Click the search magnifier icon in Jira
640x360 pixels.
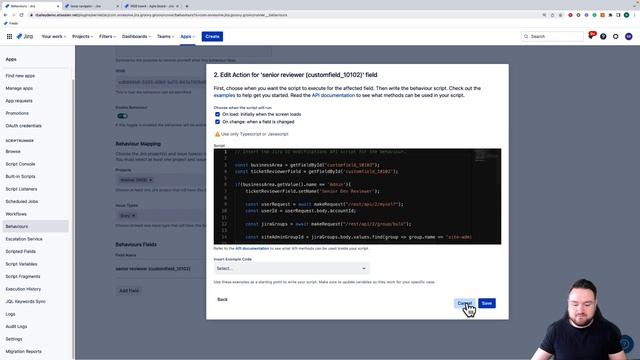pyautogui.click(x=526, y=36)
